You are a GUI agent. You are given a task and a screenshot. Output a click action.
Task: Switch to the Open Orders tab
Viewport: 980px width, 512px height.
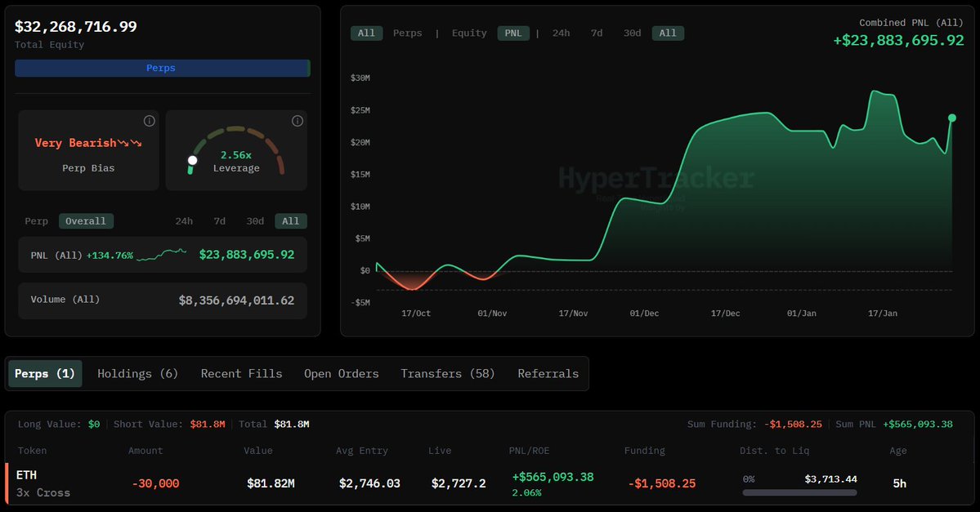point(341,373)
